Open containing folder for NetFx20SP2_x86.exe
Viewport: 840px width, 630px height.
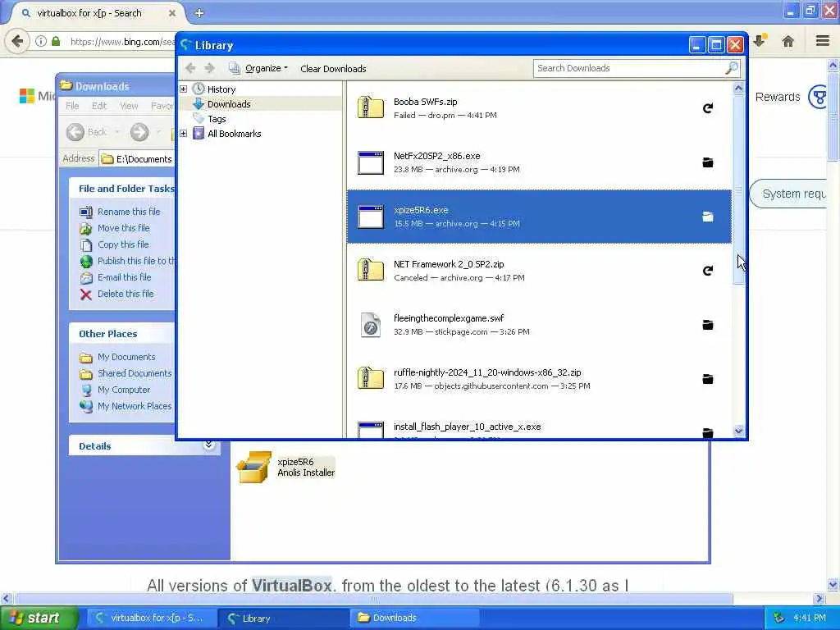click(708, 162)
